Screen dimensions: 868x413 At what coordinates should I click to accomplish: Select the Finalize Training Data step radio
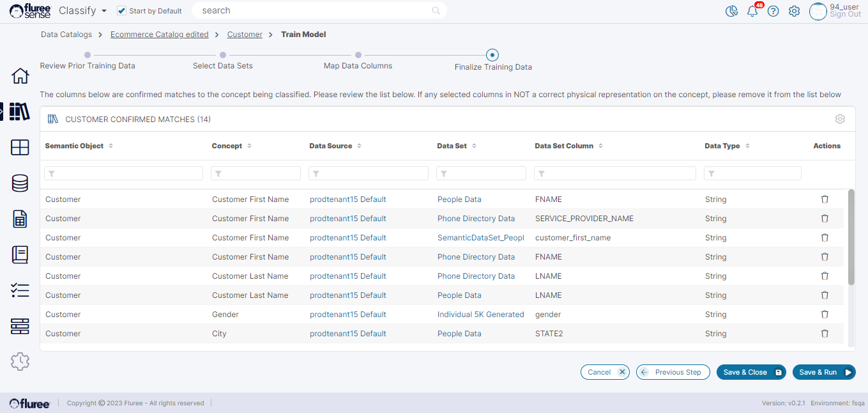click(492, 56)
